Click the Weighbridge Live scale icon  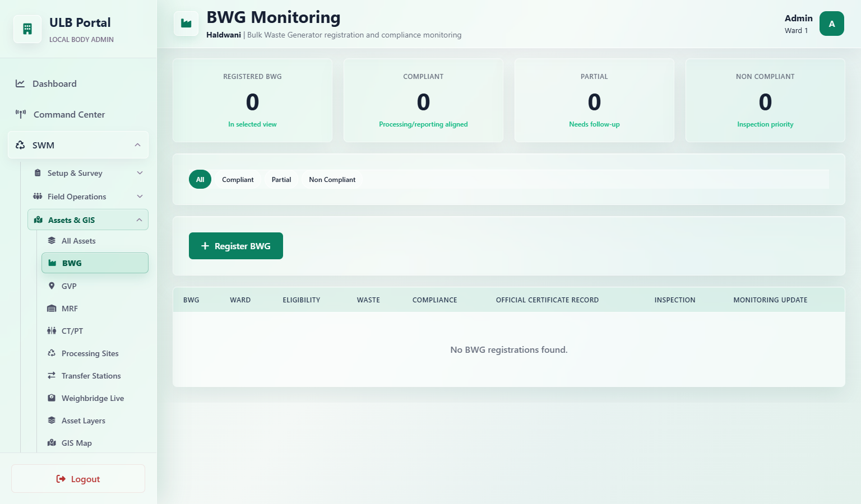52,398
